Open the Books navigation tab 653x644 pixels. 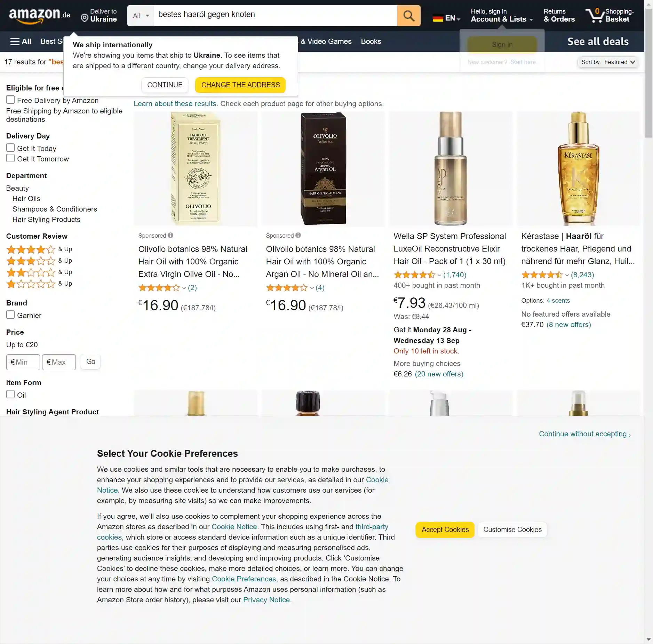(371, 41)
